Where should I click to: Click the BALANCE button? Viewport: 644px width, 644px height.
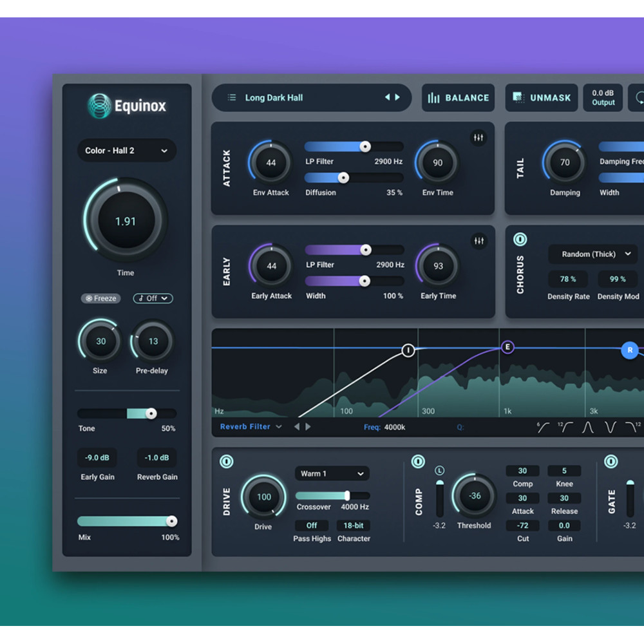(458, 98)
